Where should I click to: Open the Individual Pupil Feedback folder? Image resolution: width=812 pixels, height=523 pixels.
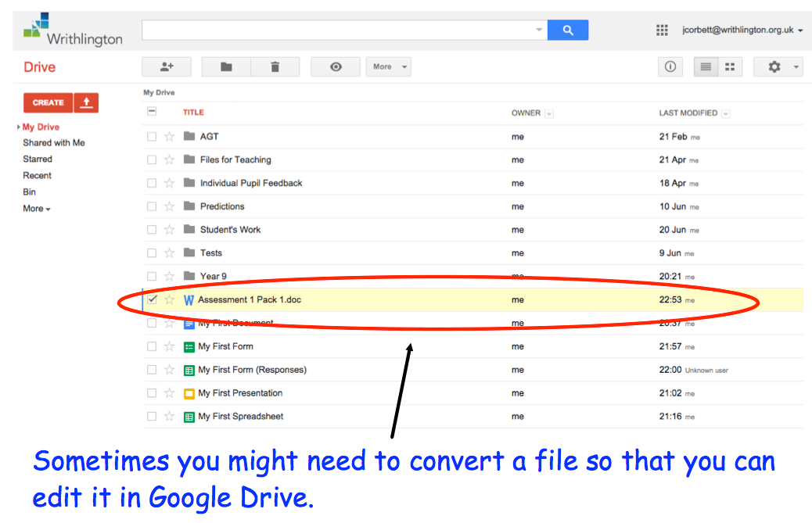251,183
